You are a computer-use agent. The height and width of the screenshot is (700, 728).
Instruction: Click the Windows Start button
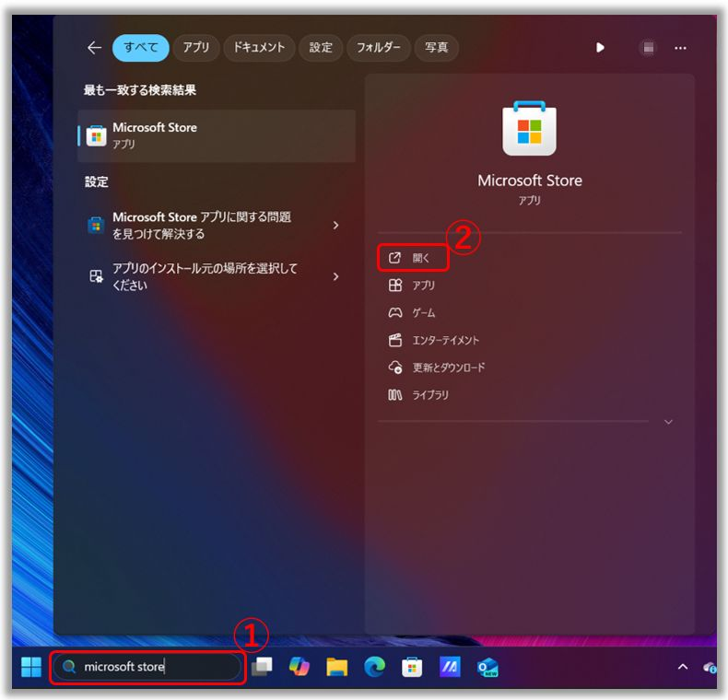[31, 667]
